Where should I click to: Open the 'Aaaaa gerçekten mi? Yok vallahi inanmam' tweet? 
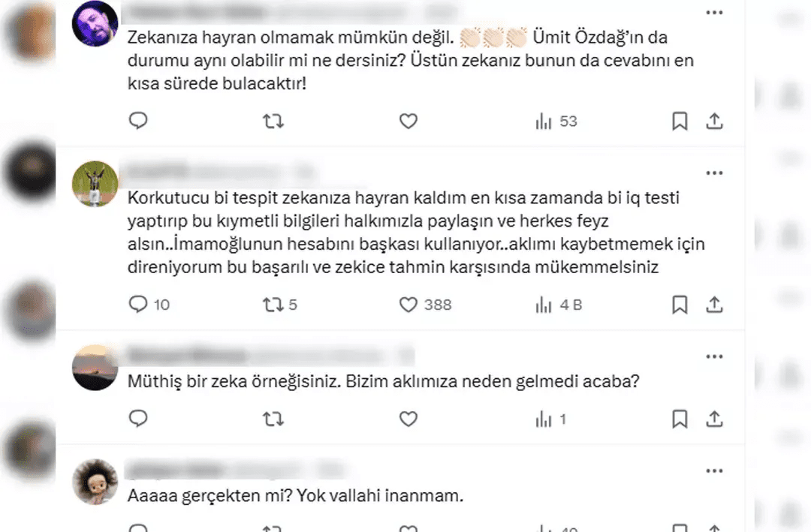[x=295, y=496]
